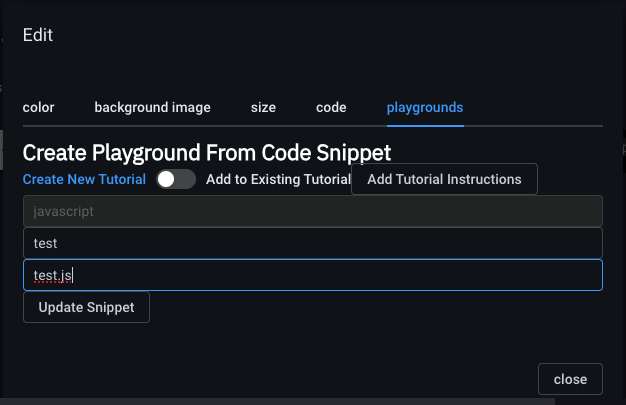
Task: Click the Edit dialog title
Action: (x=38, y=35)
